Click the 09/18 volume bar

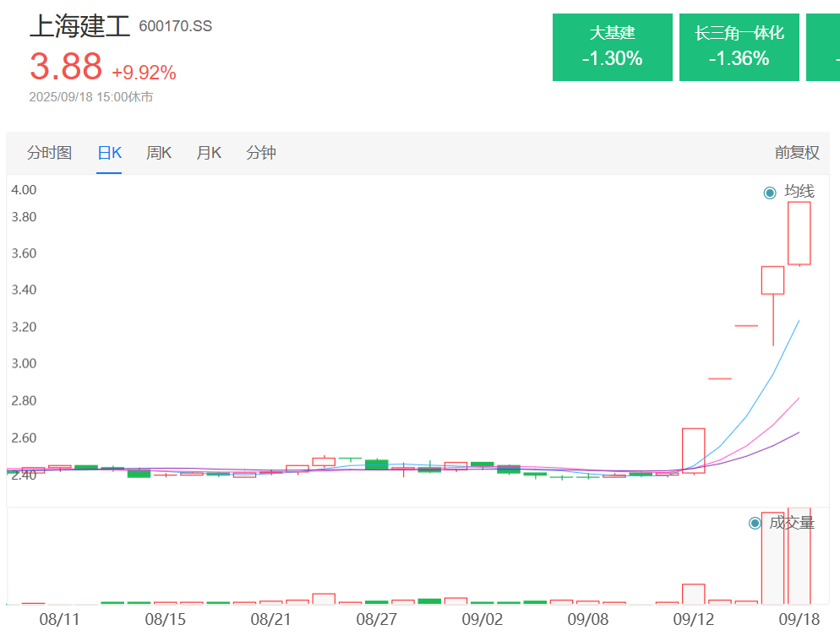(x=799, y=556)
